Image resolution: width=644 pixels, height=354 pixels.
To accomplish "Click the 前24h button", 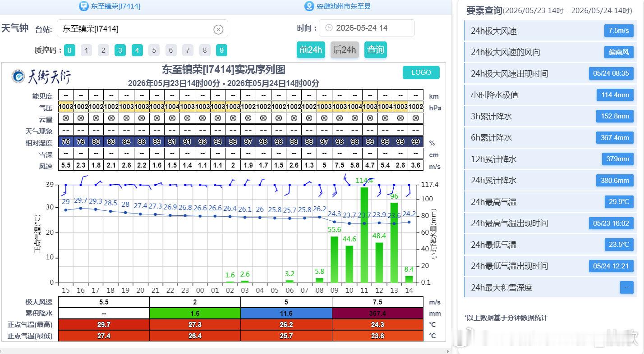I will pyautogui.click(x=311, y=50).
